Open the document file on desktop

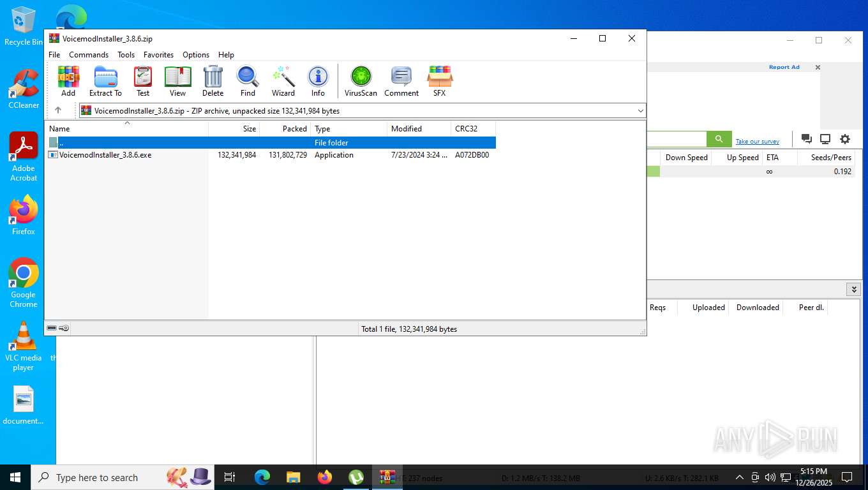(x=24, y=406)
